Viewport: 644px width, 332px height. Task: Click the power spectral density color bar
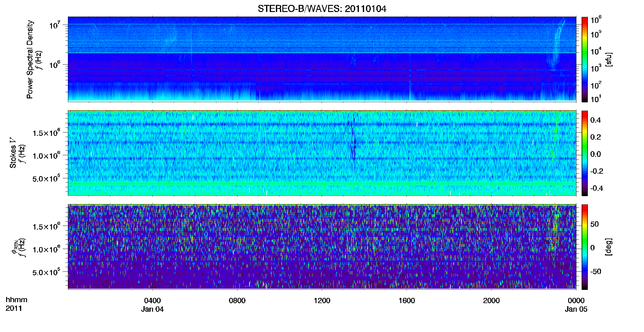point(584,59)
